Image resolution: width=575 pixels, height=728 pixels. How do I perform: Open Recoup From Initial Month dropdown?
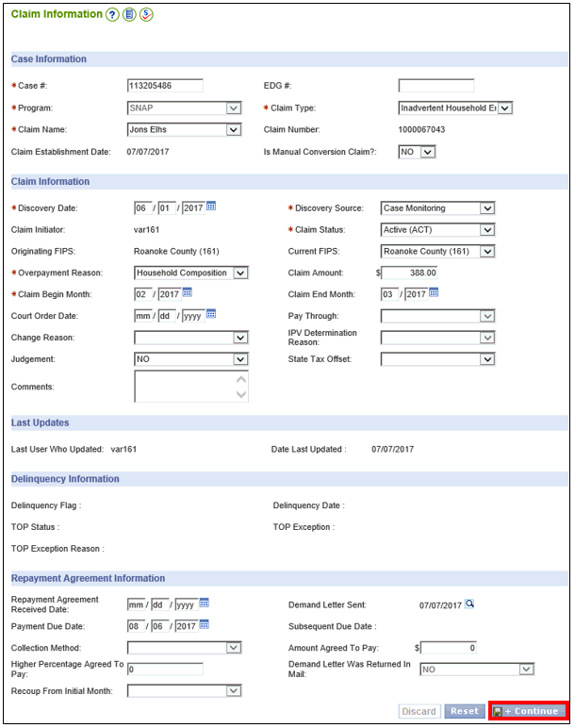click(184, 691)
